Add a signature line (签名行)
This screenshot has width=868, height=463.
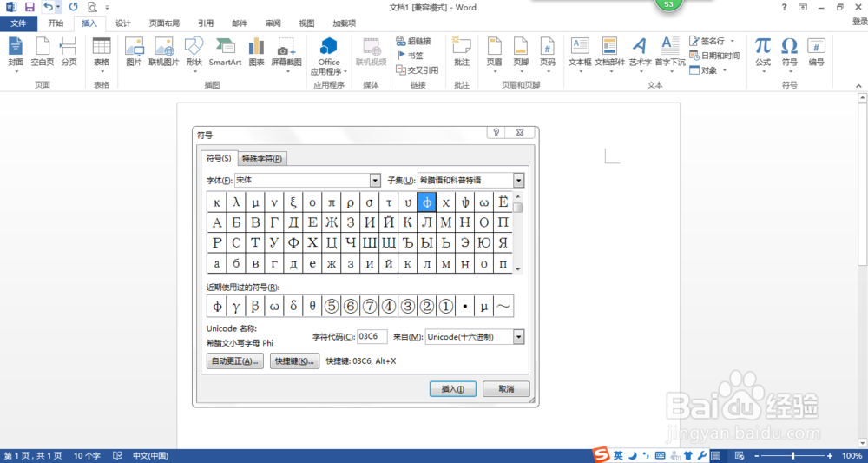coord(707,41)
